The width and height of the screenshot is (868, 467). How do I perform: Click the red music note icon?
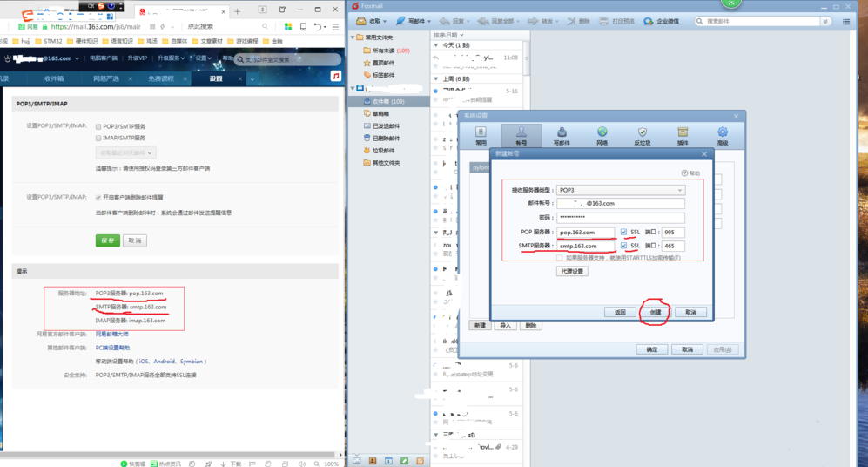click(336, 77)
